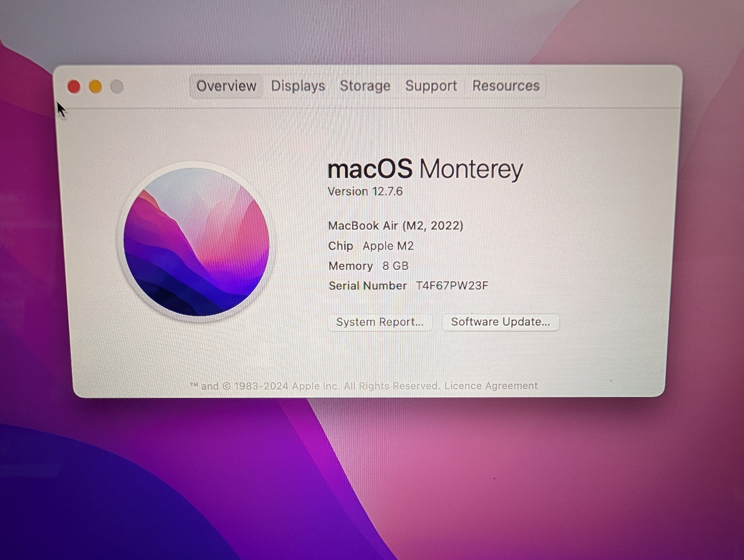Click the serial number T4F67PW23F
Viewport: 744px width, 560px height.
coord(452,286)
